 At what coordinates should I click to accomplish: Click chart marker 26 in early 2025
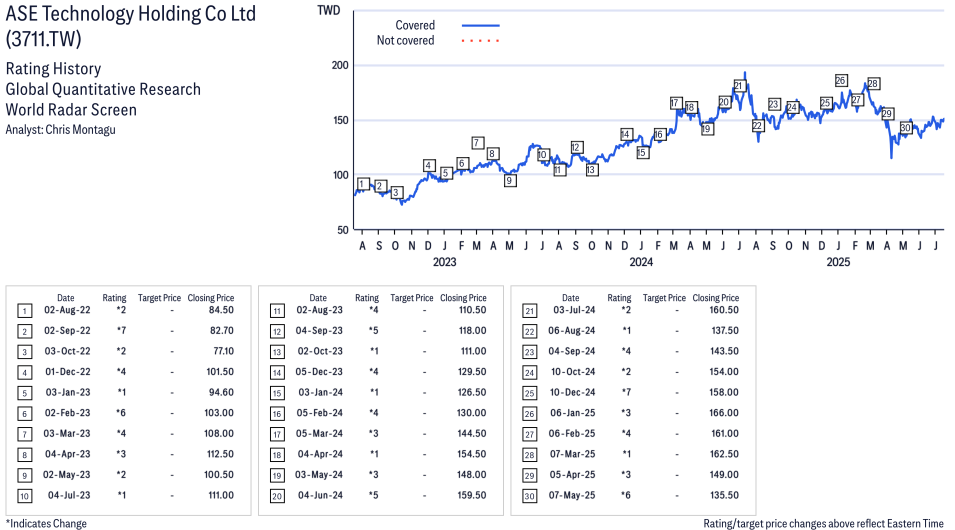pyautogui.click(x=841, y=80)
